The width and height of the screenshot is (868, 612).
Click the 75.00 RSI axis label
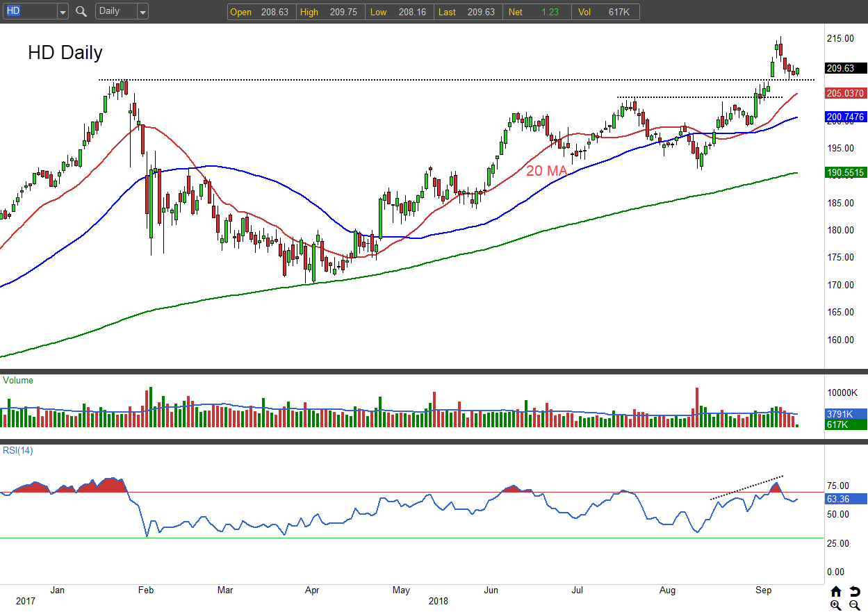click(x=839, y=486)
